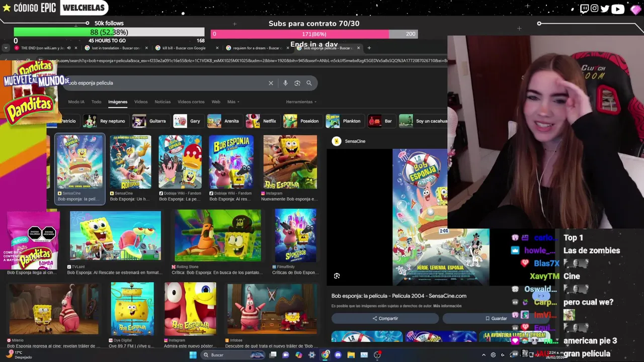Open a new browser tab
The width and height of the screenshot is (644, 362).
[369, 48]
